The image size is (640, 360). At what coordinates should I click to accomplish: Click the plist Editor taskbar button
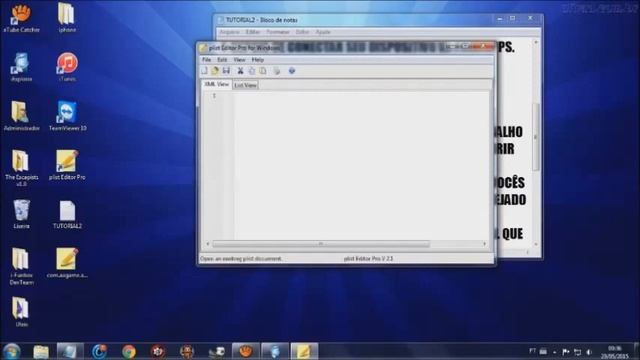(304, 351)
